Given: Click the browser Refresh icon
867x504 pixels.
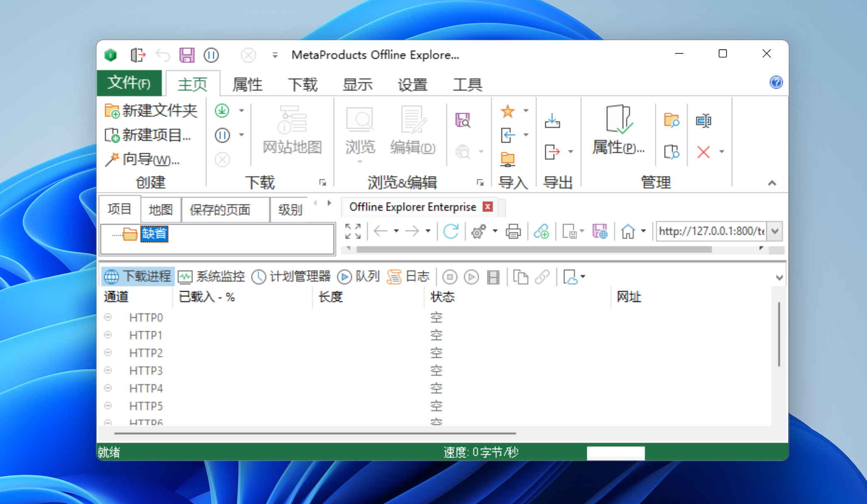Looking at the screenshot, I should click(x=451, y=231).
